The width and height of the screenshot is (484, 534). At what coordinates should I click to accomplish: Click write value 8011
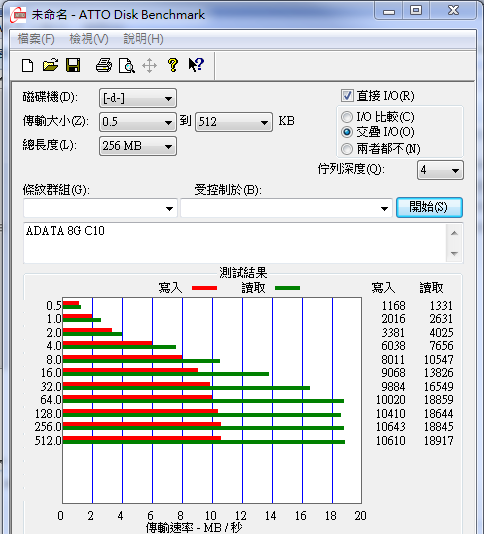[x=393, y=360]
